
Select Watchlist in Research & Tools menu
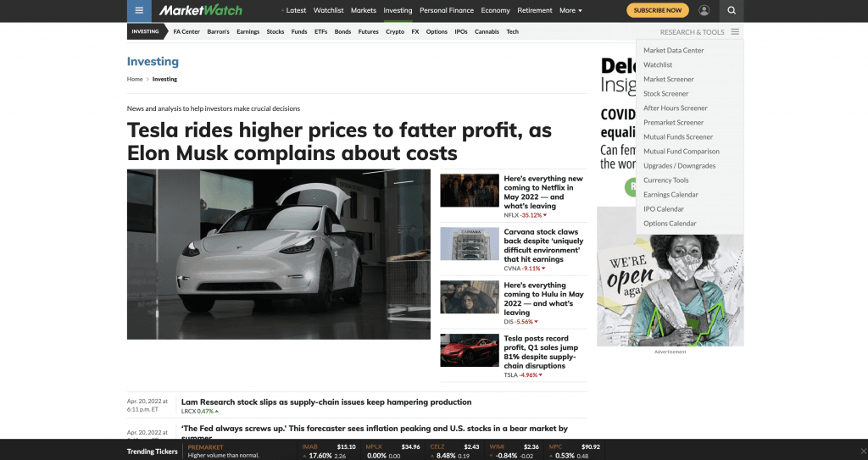click(658, 64)
